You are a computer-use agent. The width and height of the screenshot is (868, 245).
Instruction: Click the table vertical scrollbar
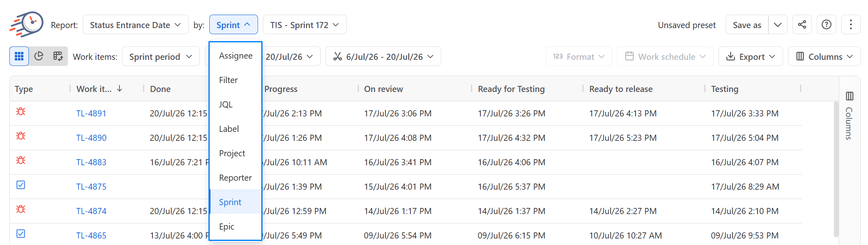coord(836,169)
